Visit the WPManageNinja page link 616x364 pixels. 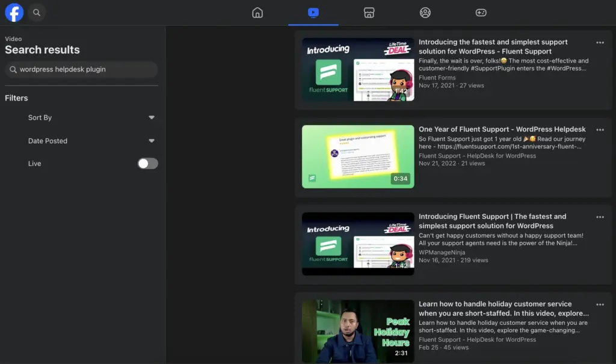[x=442, y=252]
